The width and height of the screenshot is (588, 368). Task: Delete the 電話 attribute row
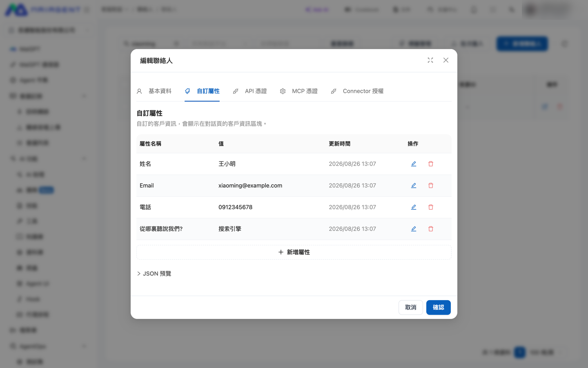click(431, 207)
